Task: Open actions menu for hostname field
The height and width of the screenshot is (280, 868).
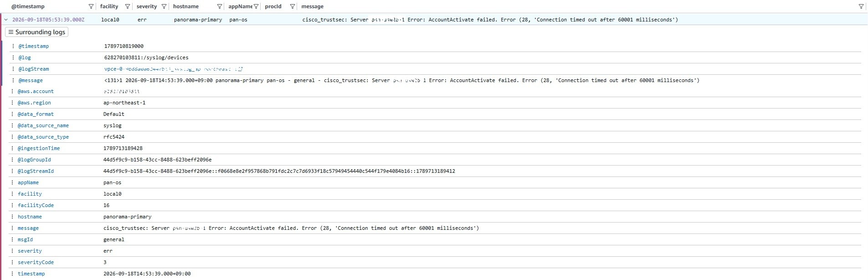Action: 12,217
